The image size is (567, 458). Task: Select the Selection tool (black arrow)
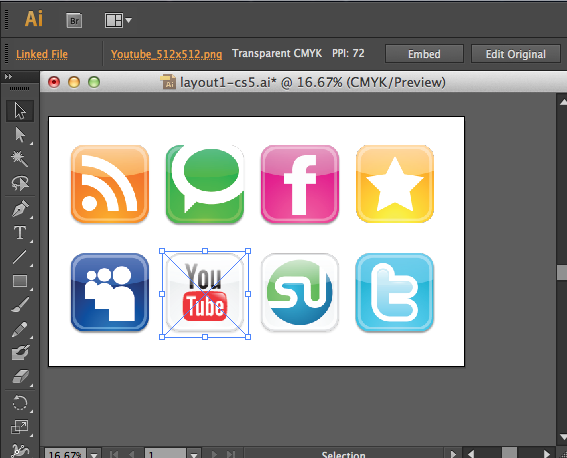20,111
